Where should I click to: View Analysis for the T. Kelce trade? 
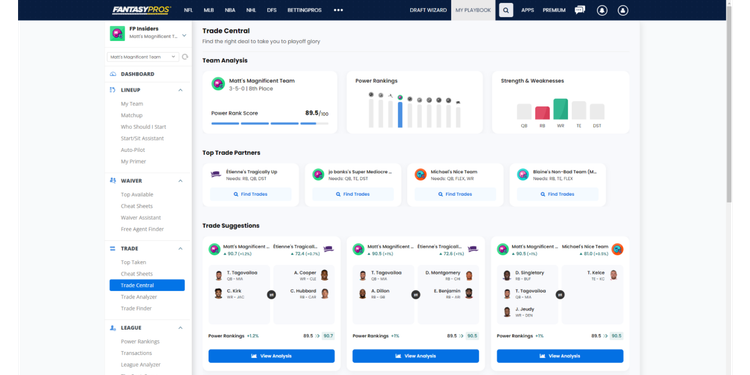(x=560, y=356)
